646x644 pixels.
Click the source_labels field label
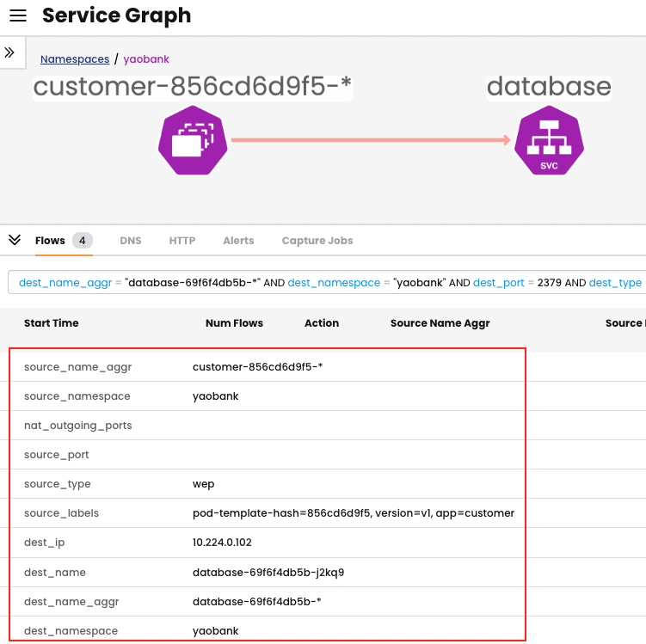click(61, 513)
